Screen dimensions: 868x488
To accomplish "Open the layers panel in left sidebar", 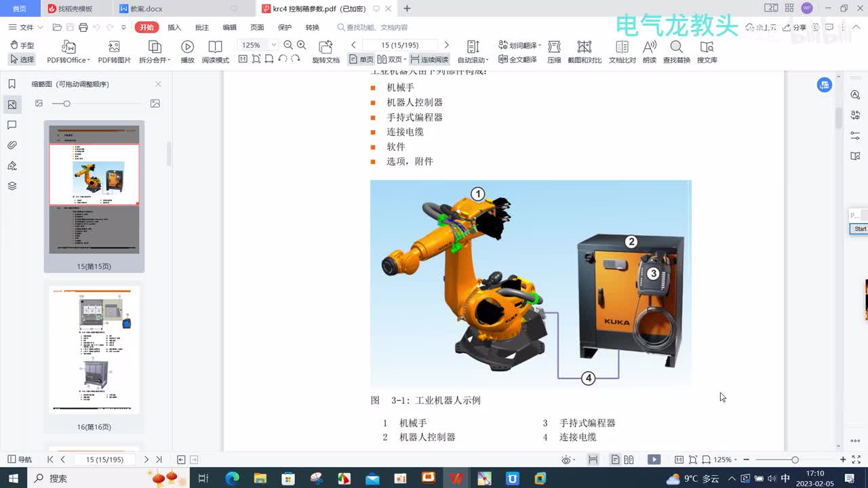I will point(12,186).
